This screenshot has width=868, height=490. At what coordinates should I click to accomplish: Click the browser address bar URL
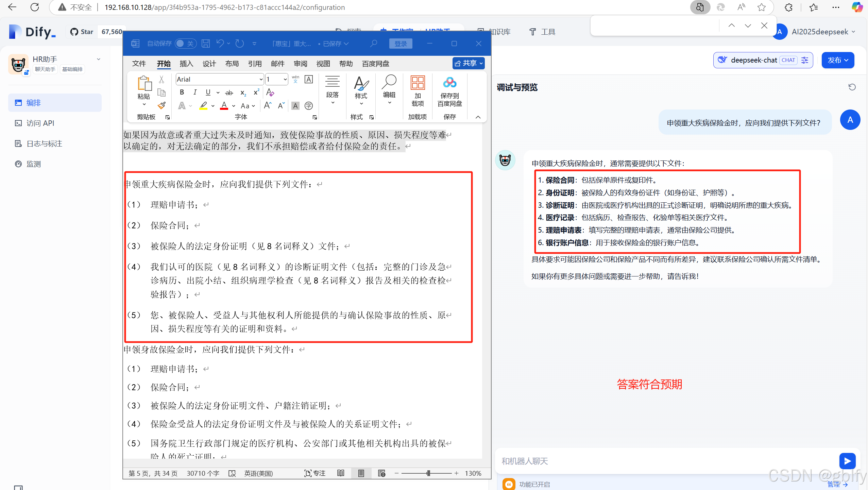coord(224,7)
